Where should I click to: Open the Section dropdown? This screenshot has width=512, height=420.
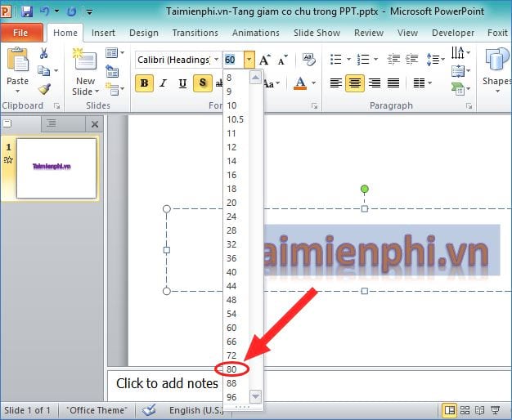click(115, 89)
